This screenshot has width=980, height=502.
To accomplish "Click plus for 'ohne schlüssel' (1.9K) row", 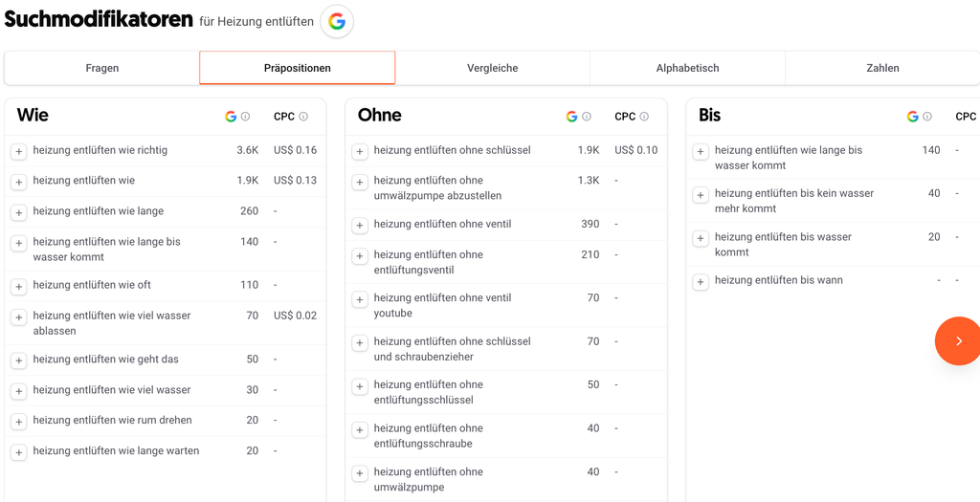I will (360, 152).
